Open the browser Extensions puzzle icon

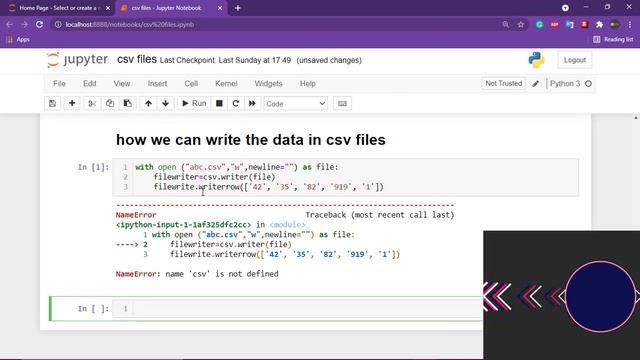[599, 24]
